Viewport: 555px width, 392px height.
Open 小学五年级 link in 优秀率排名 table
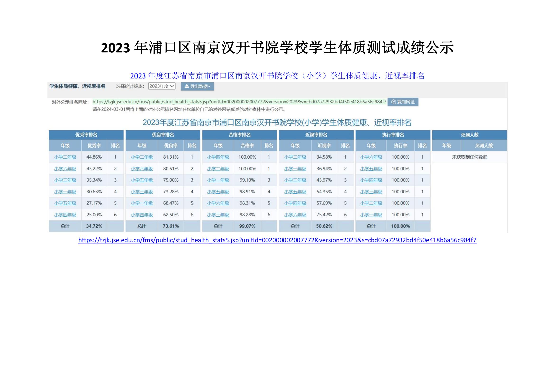[65, 203]
